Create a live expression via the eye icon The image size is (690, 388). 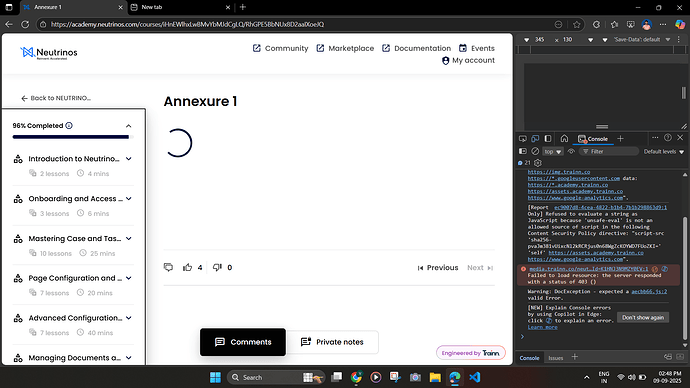click(571, 151)
